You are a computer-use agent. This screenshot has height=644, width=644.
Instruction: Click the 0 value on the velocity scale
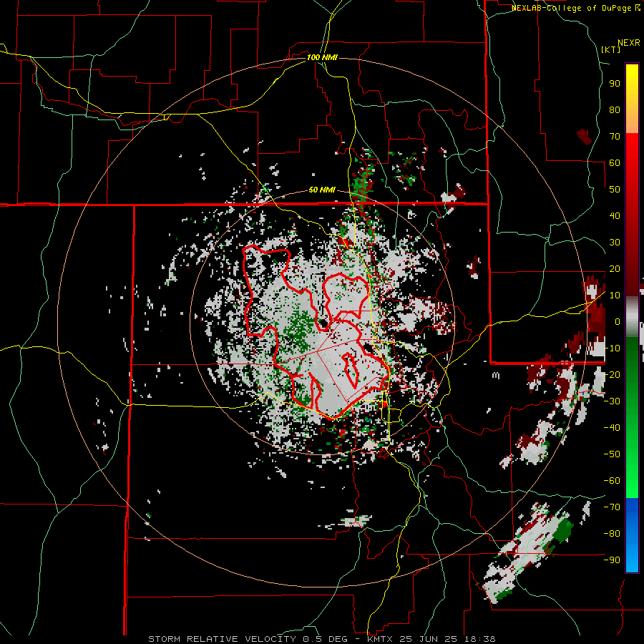coord(618,321)
